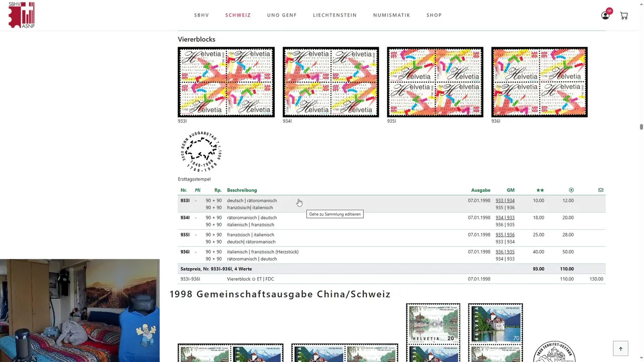The image size is (644, 362).
Task: Follow the '933 | 934' GM link
Action: 505,201
